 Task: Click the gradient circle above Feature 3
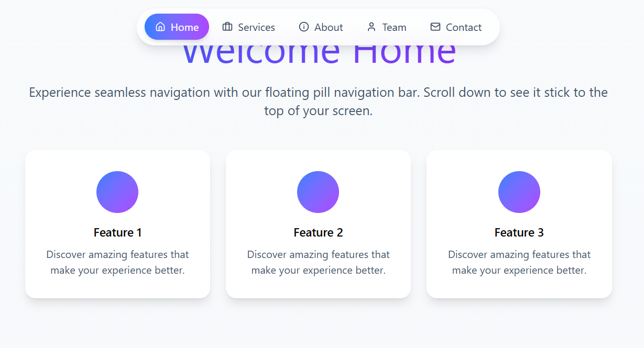(x=519, y=192)
